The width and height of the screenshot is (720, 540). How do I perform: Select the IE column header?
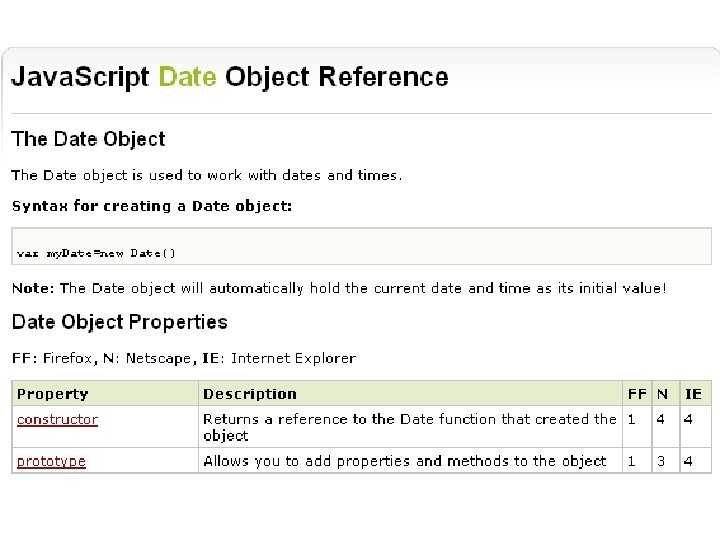(x=693, y=394)
